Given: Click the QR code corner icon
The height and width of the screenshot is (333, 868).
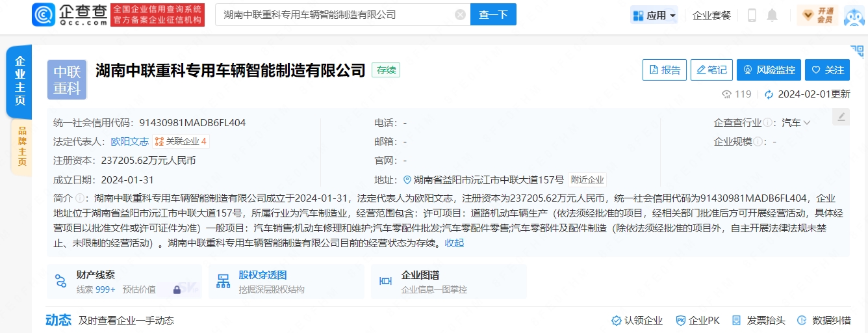Looking at the screenshot, I should (x=857, y=51).
